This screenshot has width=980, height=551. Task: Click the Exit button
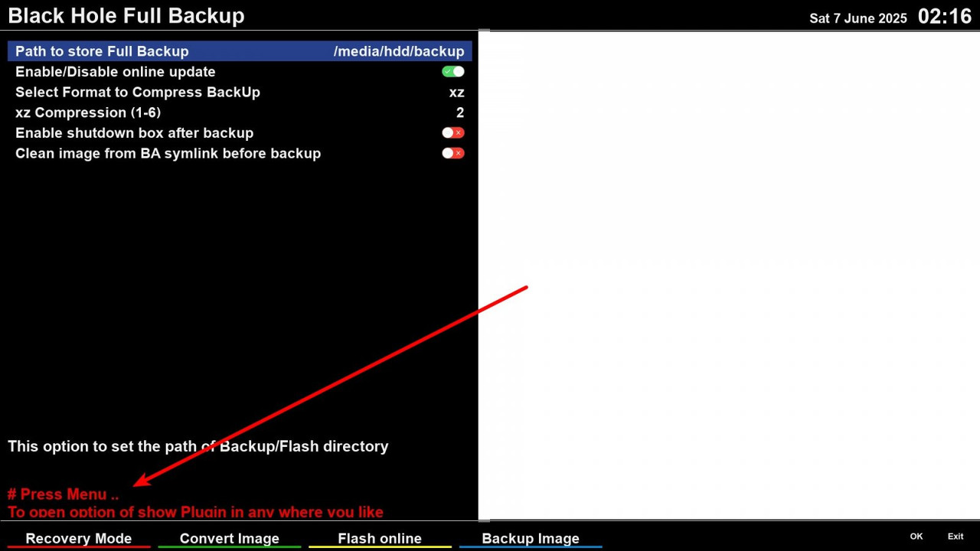click(x=955, y=536)
